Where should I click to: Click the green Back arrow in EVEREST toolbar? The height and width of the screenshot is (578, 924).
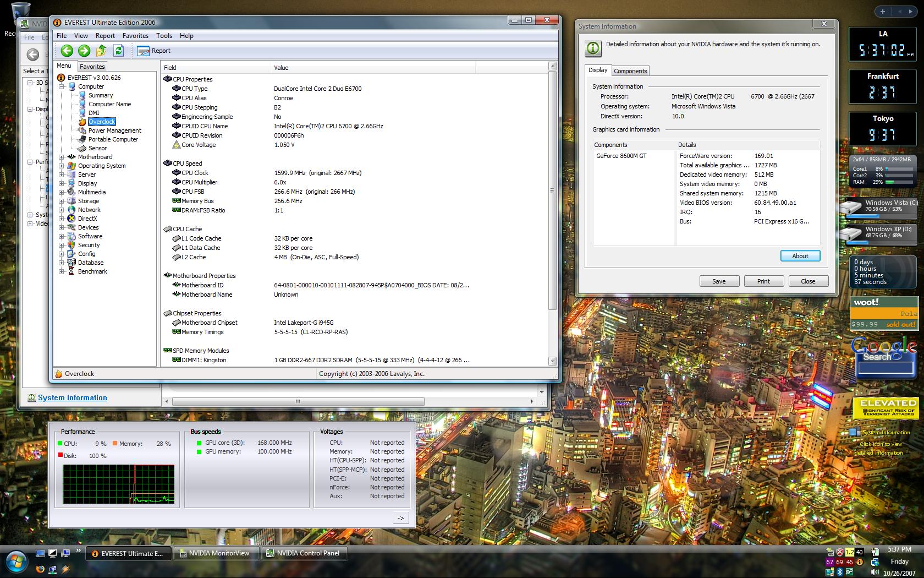point(67,51)
